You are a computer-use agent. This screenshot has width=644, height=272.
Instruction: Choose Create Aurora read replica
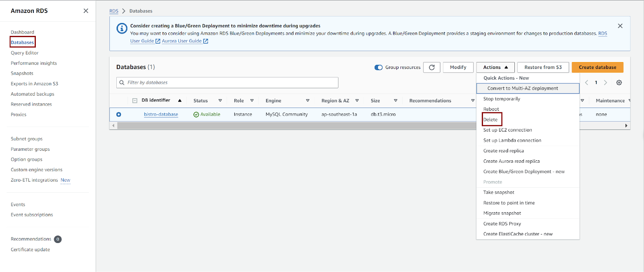click(x=512, y=161)
